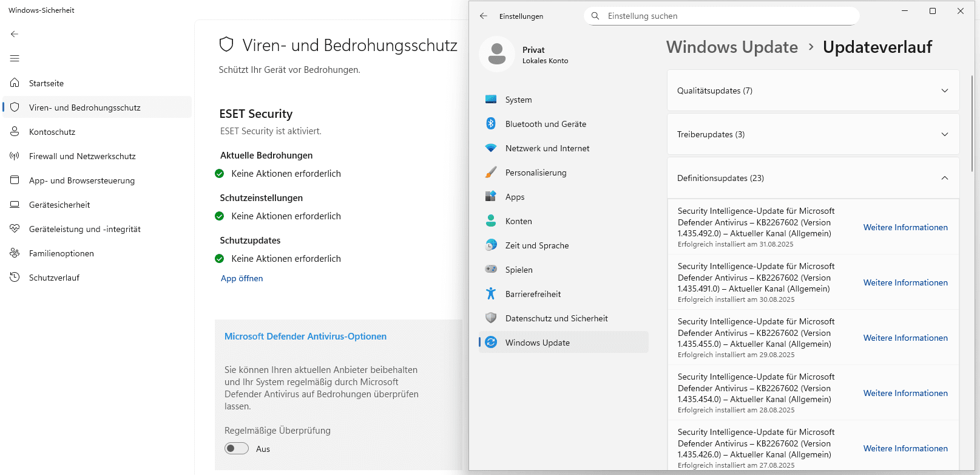Click the Einstellung suchen search field
The height and width of the screenshot is (475, 980).
722,16
